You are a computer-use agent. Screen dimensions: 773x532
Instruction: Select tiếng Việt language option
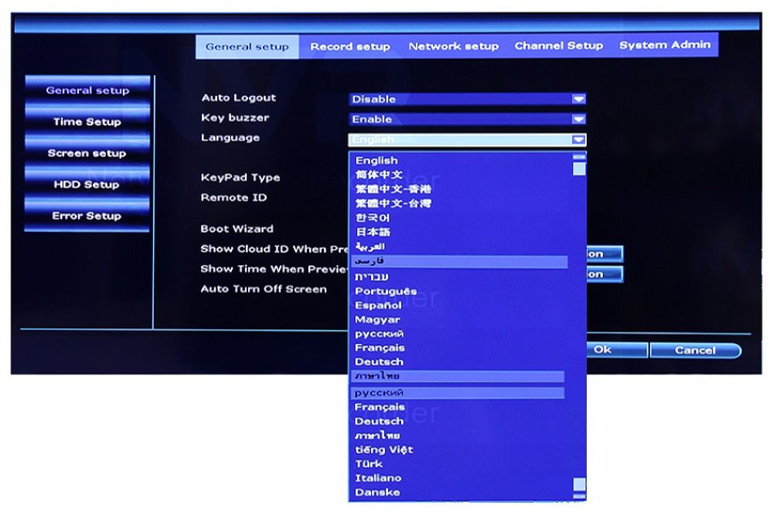tap(383, 449)
